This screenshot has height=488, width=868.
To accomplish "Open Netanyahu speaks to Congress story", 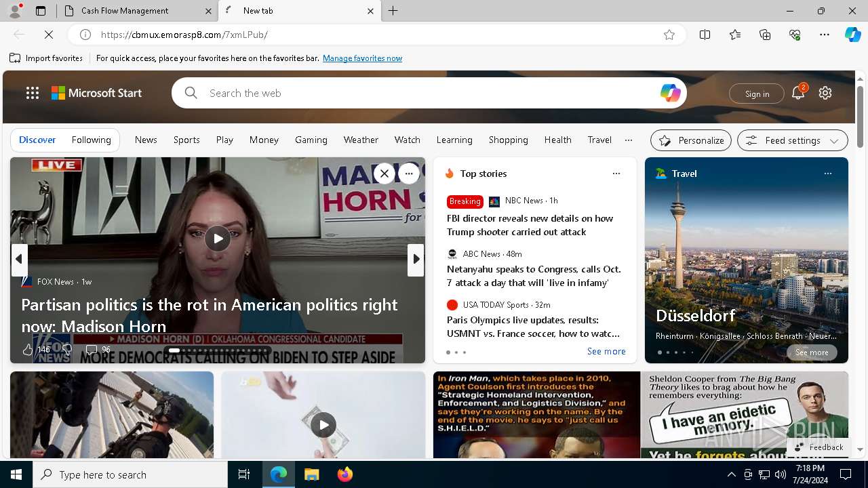I will [x=534, y=276].
